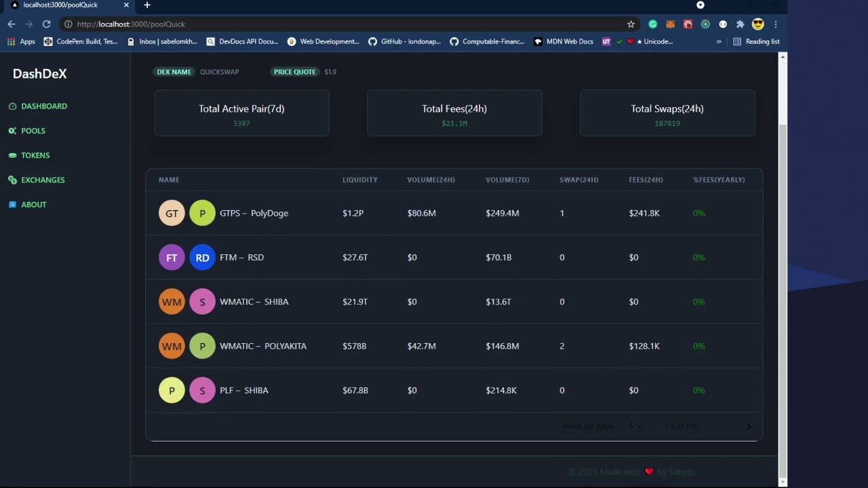Select the Total Active Pair(7d) card
The width and height of the screenshot is (868, 488).
241,113
